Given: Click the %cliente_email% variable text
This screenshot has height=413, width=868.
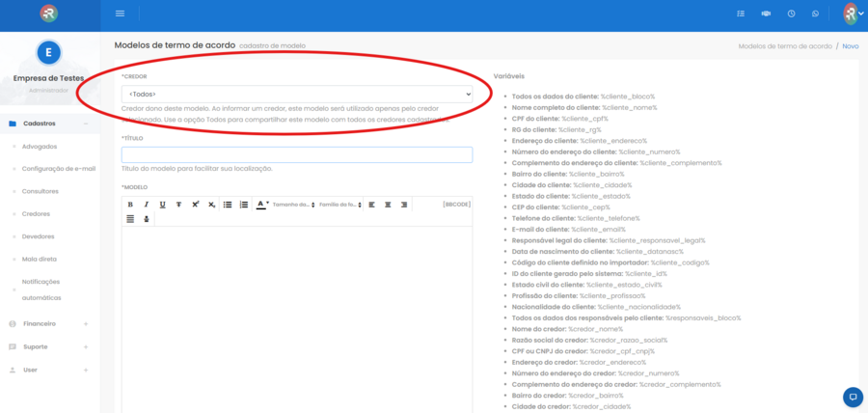Looking at the screenshot, I should pyautogui.click(x=598, y=230).
